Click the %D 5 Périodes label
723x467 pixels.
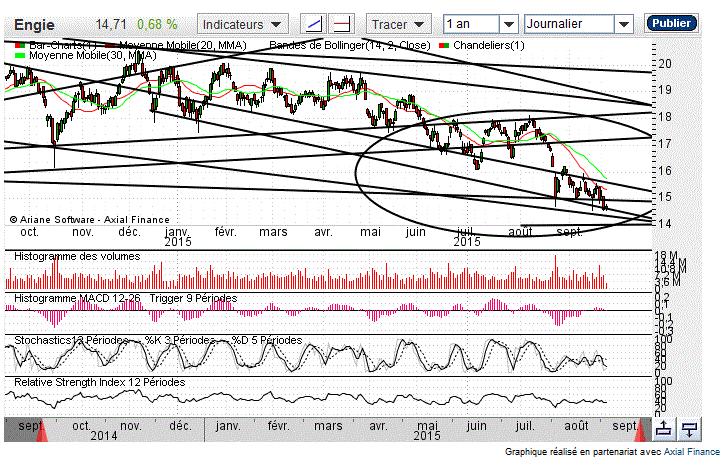pyautogui.click(x=267, y=340)
